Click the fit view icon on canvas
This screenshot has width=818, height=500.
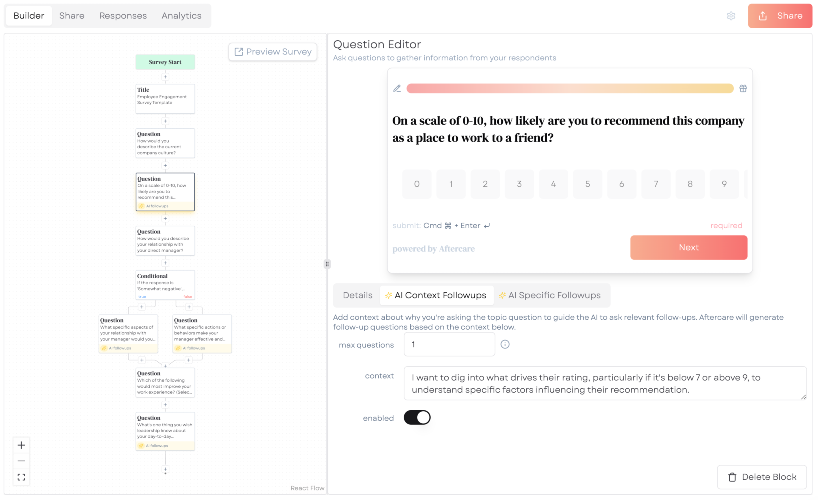point(21,478)
